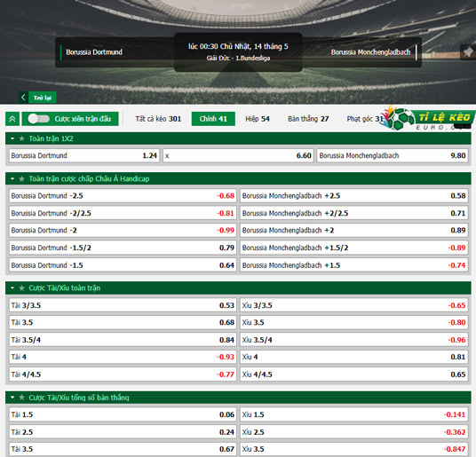
Task: Toggle the Cược xiên trận đấu switch
Action: point(39,119)
